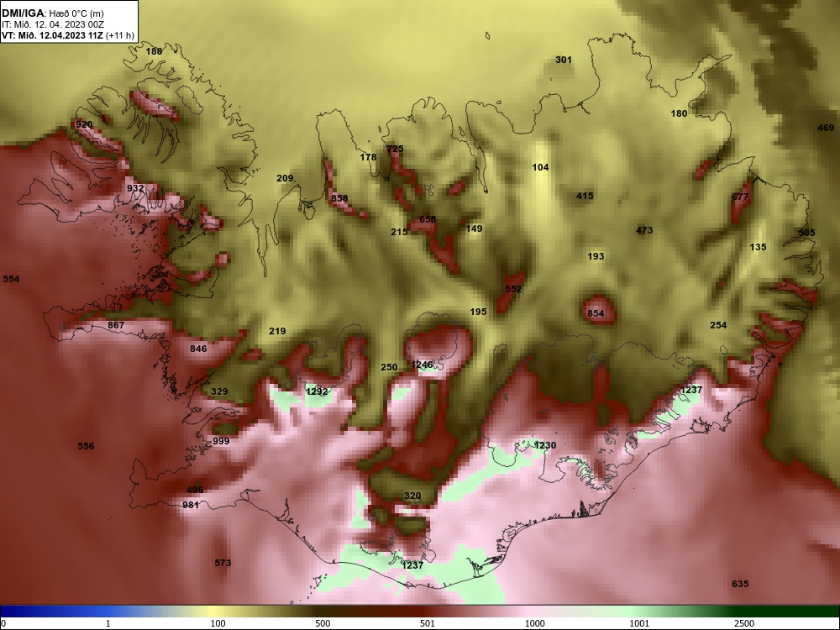The height and width of the screenshot is (630, 840).
Task: Click the map value '188'
Action: click(x=154, y=51)
